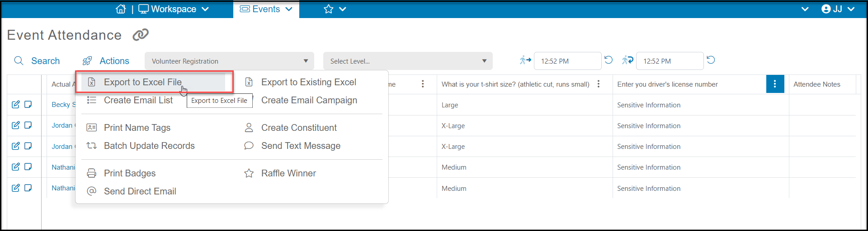Image resolution: width=868 pixels, height=231 pixels.
Task: Open note icon for Becky row
Action: [x=28, y=104]
